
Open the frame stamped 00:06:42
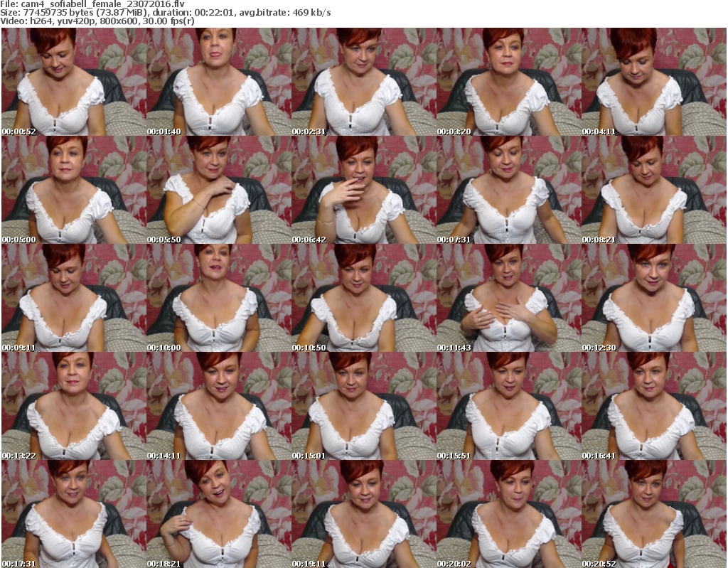coord(364,190)
